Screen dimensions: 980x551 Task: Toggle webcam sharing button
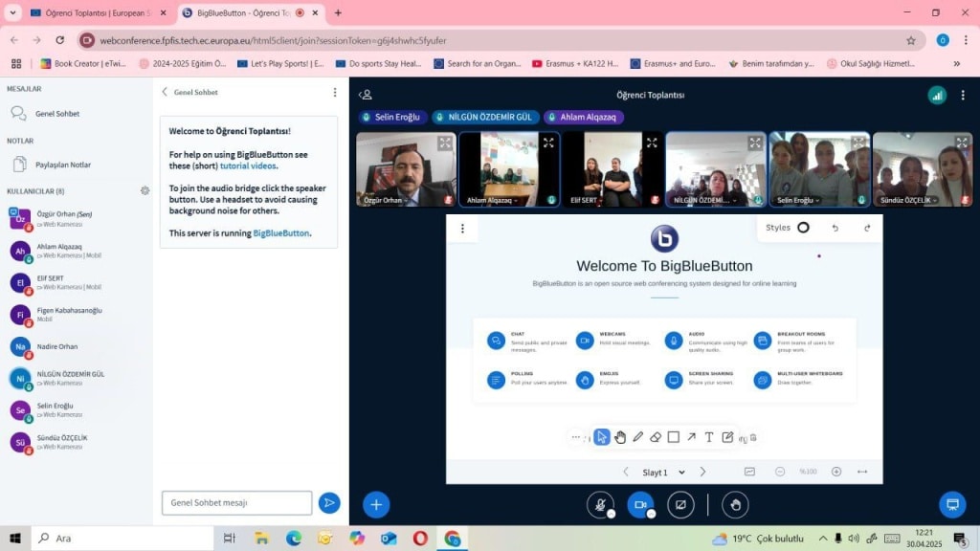click(640, 504)
